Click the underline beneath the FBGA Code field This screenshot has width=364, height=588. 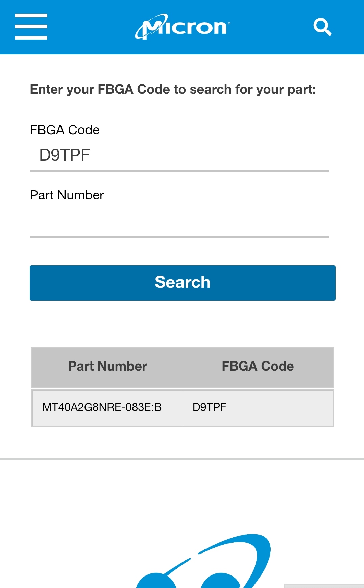(x=179, y=171)
